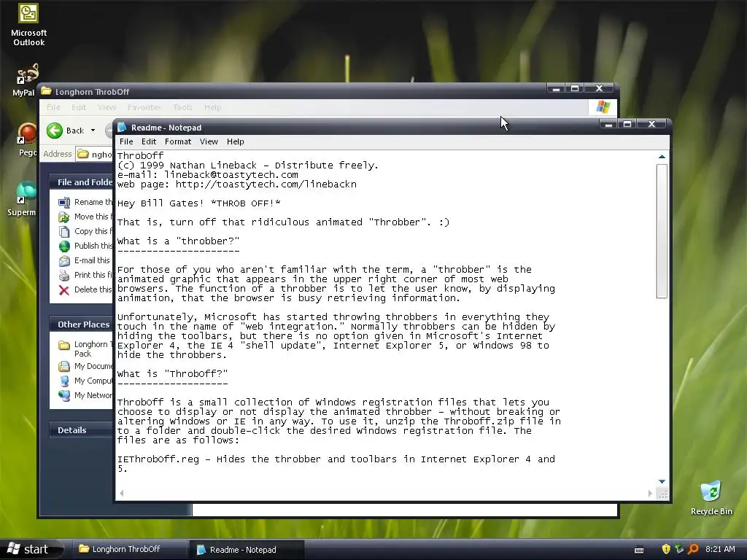Open the File menu in Longhorn ThrobOff window
Image resolution: width=747 pixels, height=560 pixels.
point(53,107)
